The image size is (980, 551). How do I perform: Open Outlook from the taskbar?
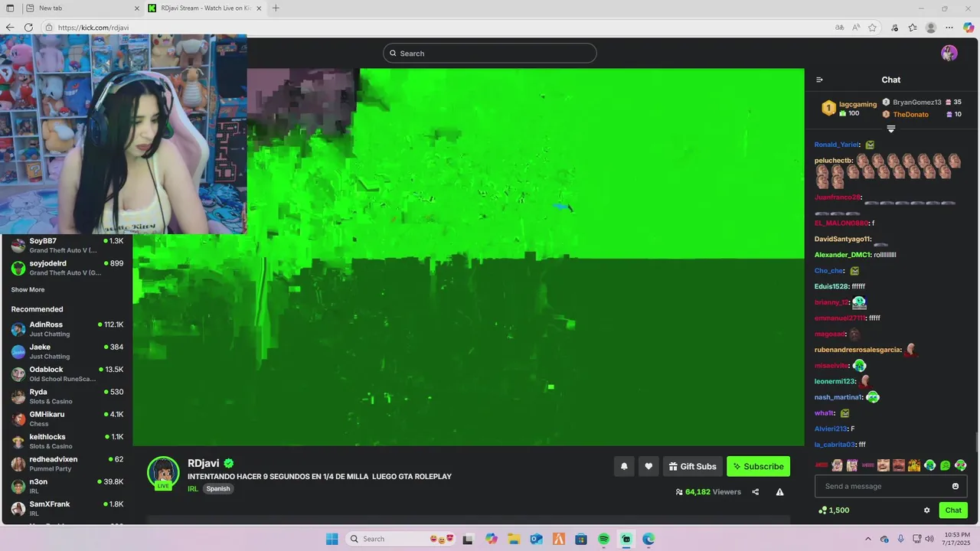click(x=536, y=539)
